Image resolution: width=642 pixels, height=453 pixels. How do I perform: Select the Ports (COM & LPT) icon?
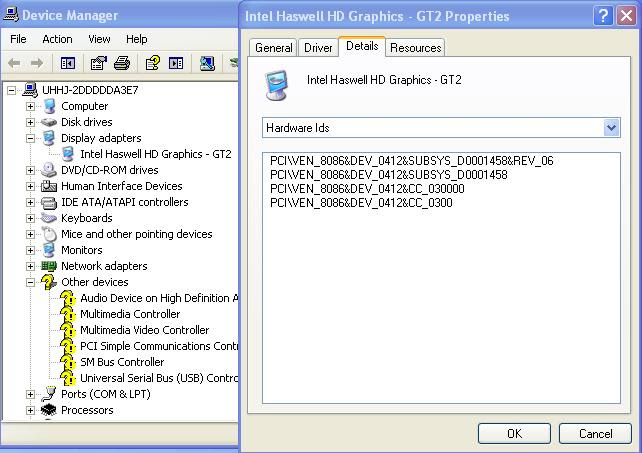pyautogui.click(x=49, y=394)
